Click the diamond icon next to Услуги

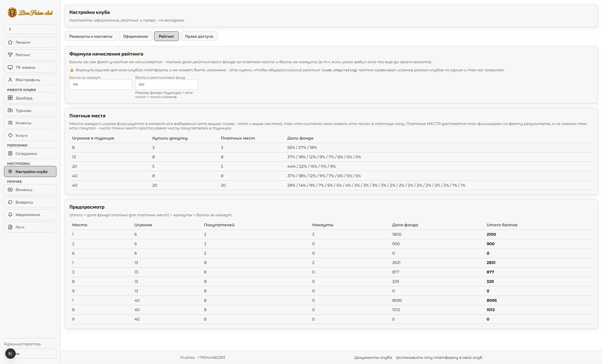[10, 135]
